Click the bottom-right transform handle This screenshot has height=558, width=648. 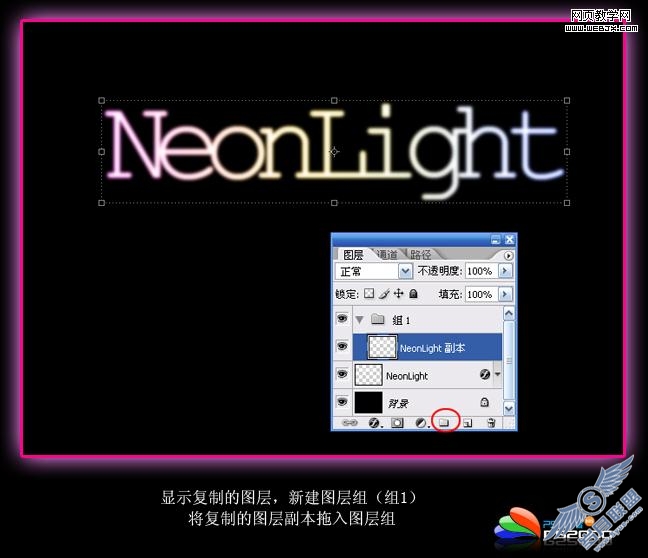(567, 203)
